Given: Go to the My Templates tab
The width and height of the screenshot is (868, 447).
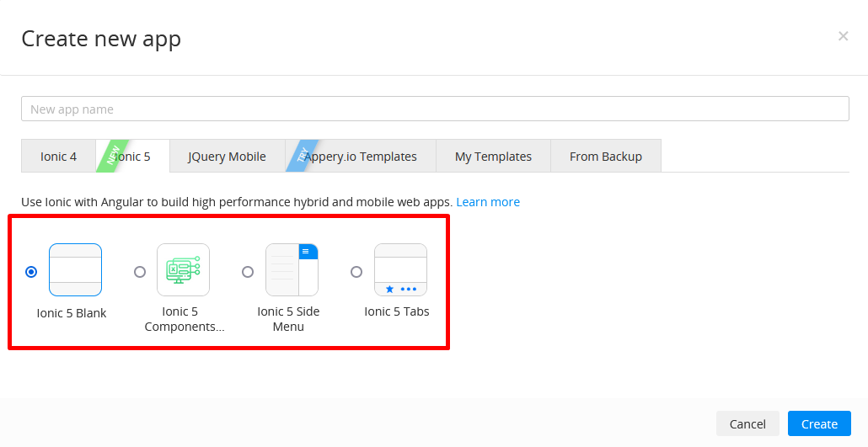Looking at the screenshot, I should coord(493,157).
